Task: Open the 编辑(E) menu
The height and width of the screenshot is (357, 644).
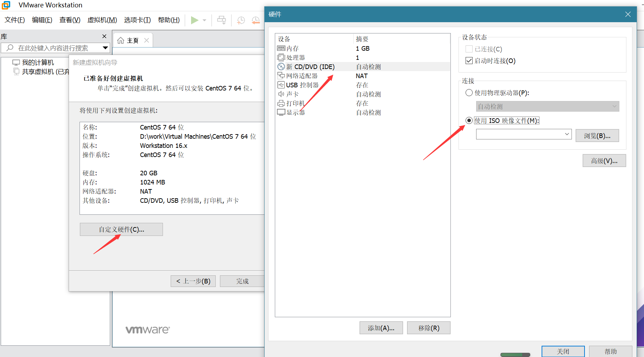Action: tap(42, 20)
